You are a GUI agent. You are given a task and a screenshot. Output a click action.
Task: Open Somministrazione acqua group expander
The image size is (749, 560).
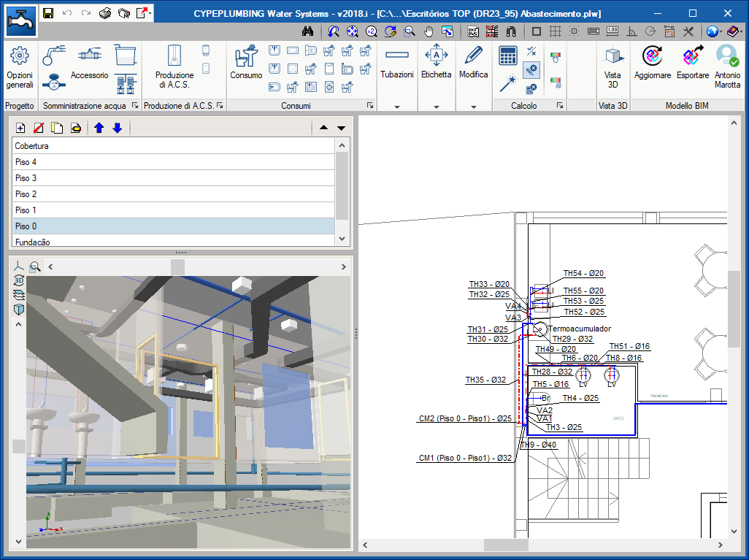[135, 105]
